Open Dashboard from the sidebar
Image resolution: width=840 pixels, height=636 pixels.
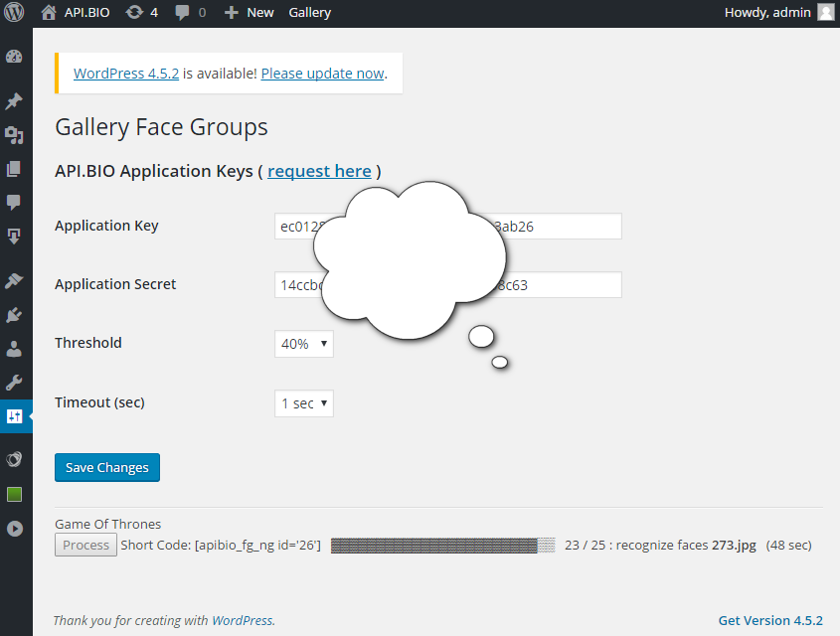[14, 57]
